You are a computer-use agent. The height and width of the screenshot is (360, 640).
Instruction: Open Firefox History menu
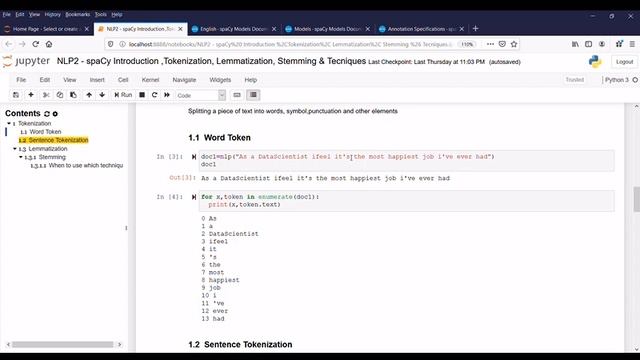[52, 14]
